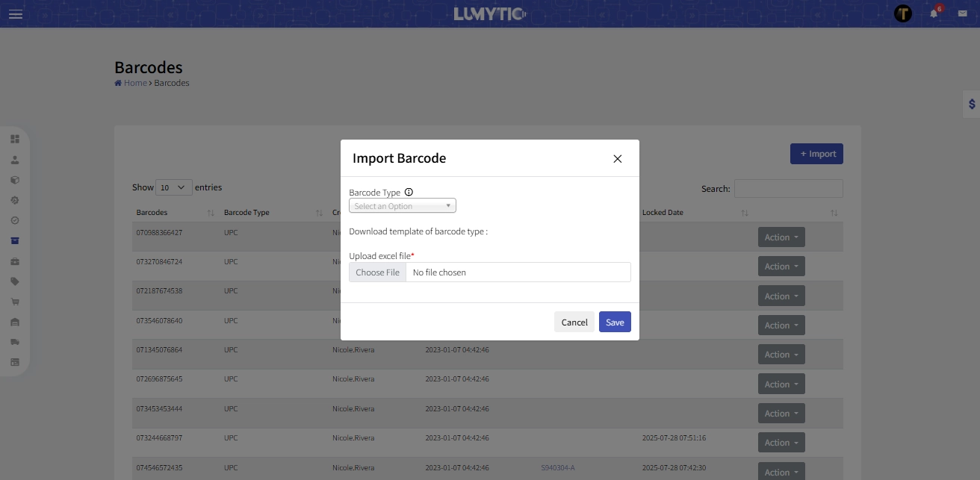
Task: Click the Home breadcrumb link
Action: [134, 82]
